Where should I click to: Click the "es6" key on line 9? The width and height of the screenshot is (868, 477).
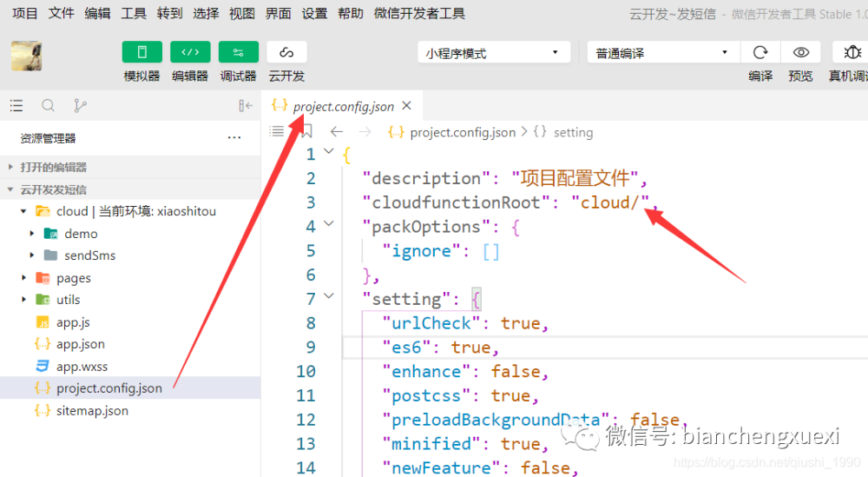point(406,348)
